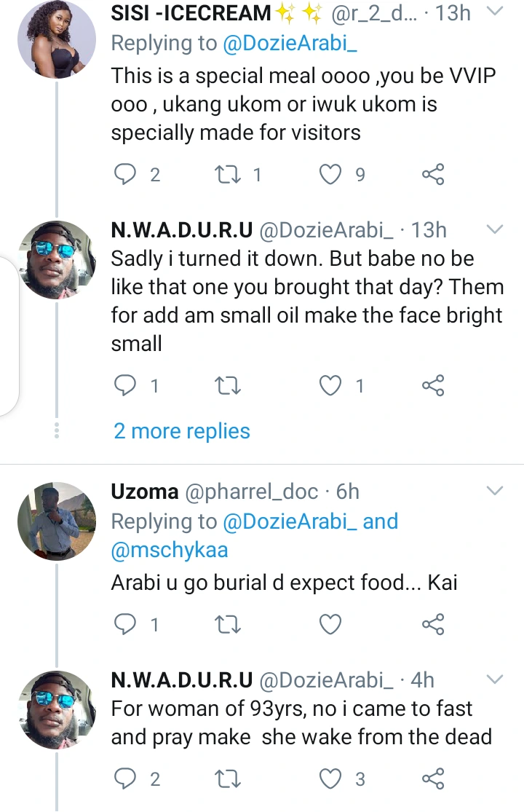Reply to Uzoma's burial food tweet
This screenshot has height=812, width=524.
[127, 624]
